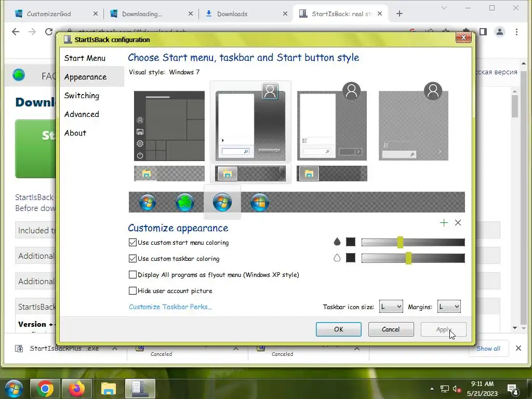The image size is (532, 399).
Task: Select light checkered taskbar style
Action: (x=169, y=174)
